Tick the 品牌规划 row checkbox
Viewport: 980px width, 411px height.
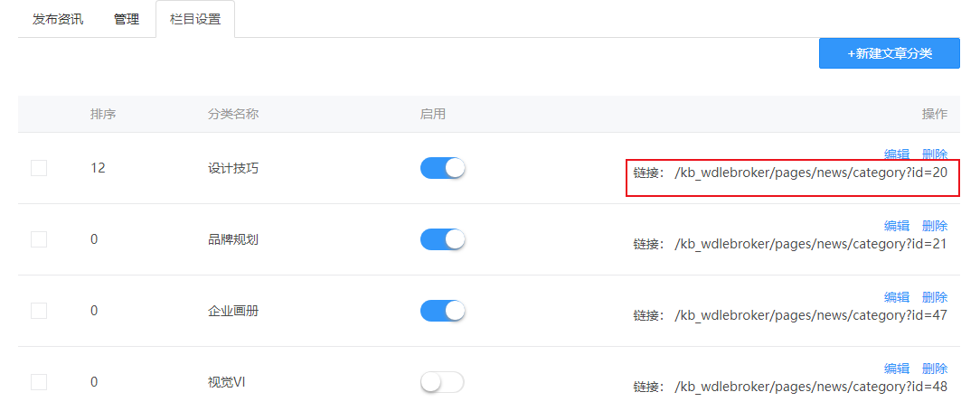pos(39,239)
